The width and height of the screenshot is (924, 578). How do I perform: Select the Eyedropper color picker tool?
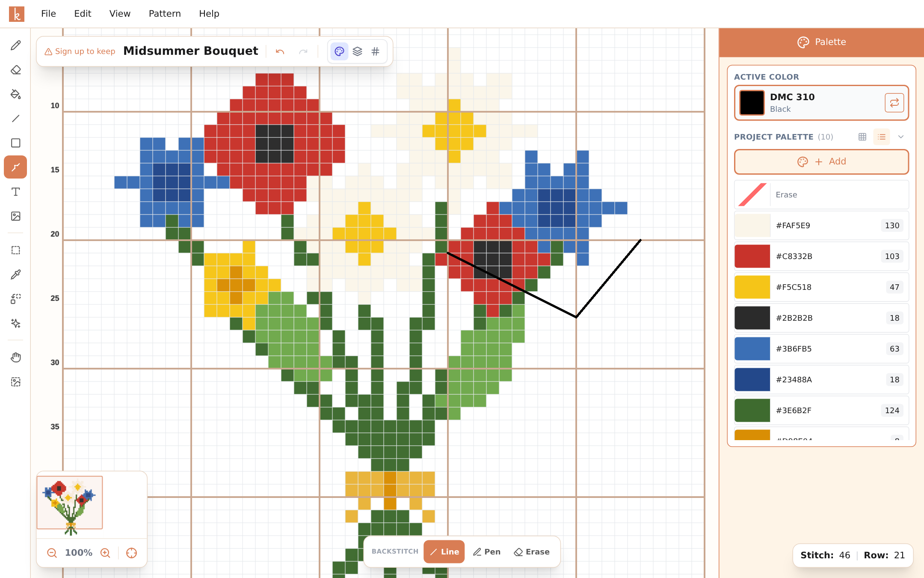16,274
